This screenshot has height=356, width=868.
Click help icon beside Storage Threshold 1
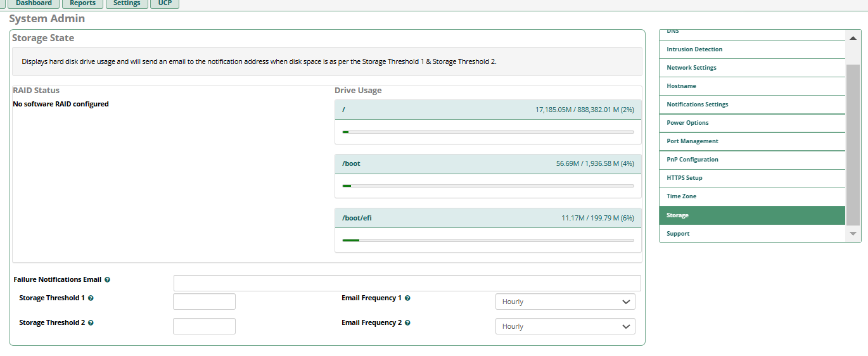91,298
